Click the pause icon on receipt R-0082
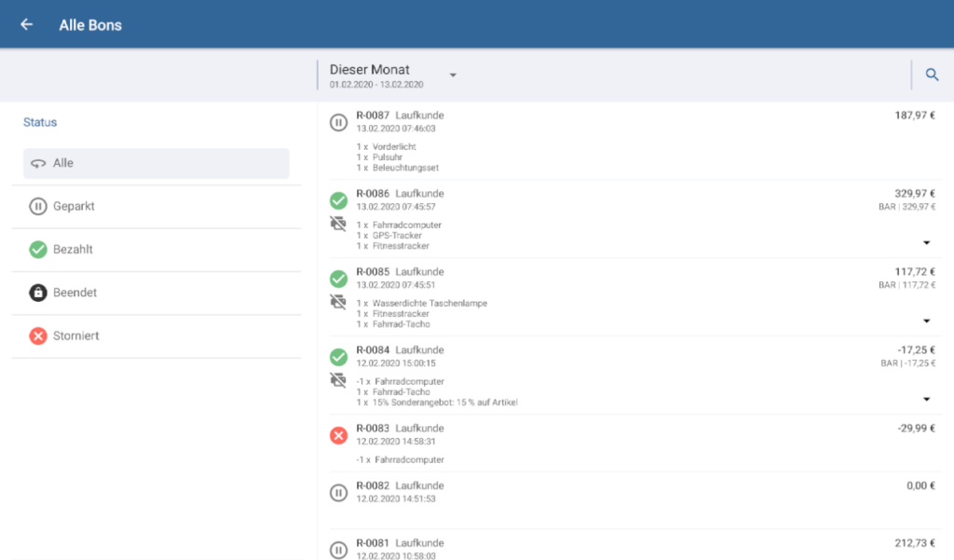 pyautogui.click(x=338, y=492)
